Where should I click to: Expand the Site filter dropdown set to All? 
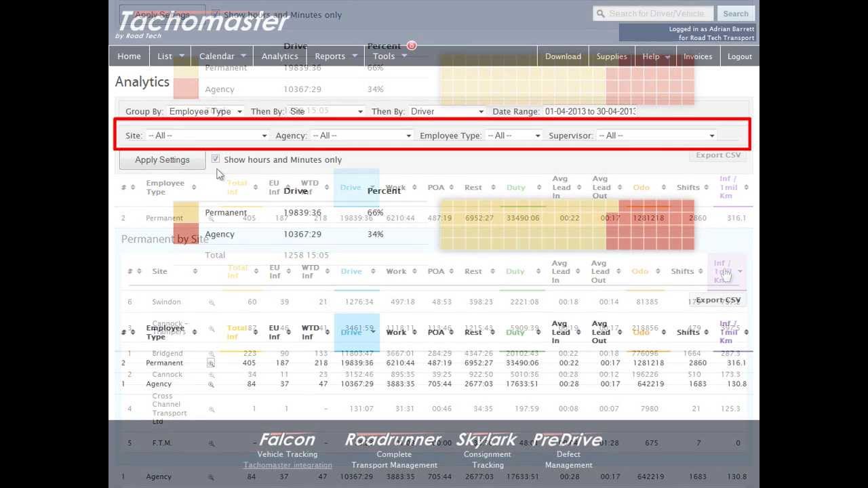(207, 136)
